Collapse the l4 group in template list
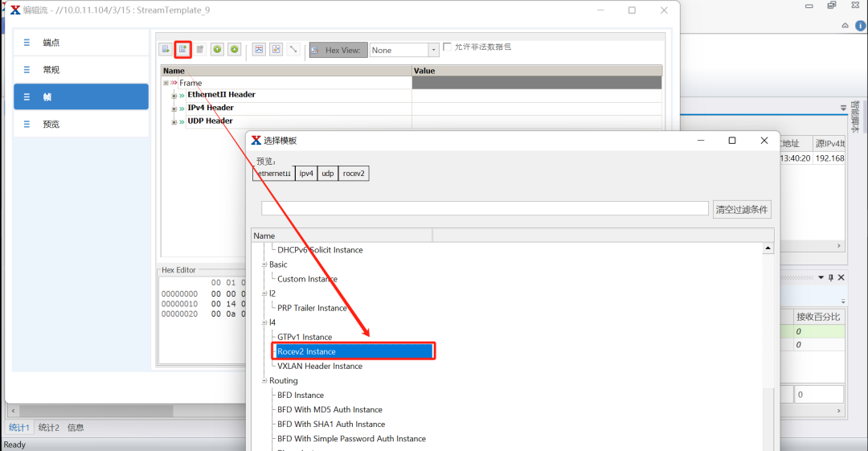 point(263,322)
